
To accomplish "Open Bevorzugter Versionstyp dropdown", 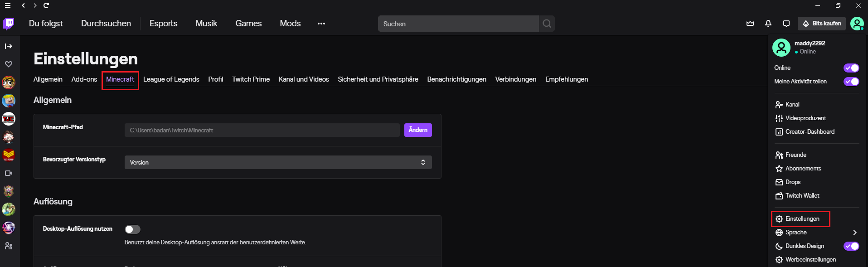I will (278, 162).
